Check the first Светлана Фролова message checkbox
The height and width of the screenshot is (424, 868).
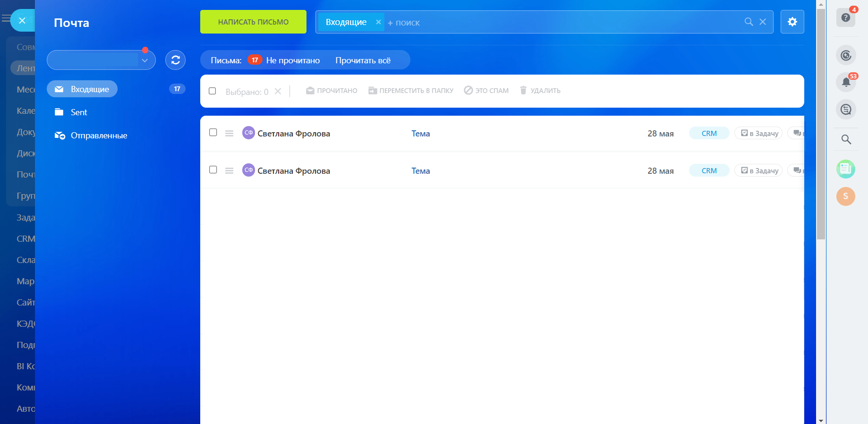coord(213,132)
